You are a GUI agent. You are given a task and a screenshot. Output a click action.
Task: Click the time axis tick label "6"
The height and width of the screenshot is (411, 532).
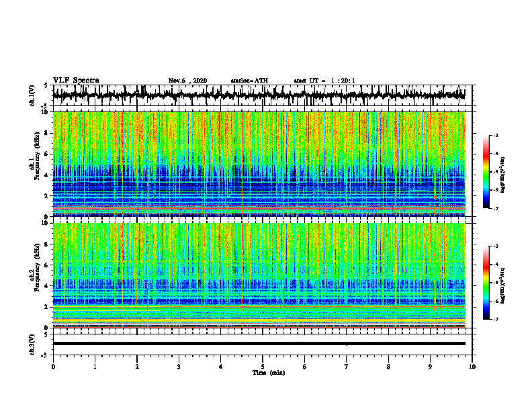(304, 367)
